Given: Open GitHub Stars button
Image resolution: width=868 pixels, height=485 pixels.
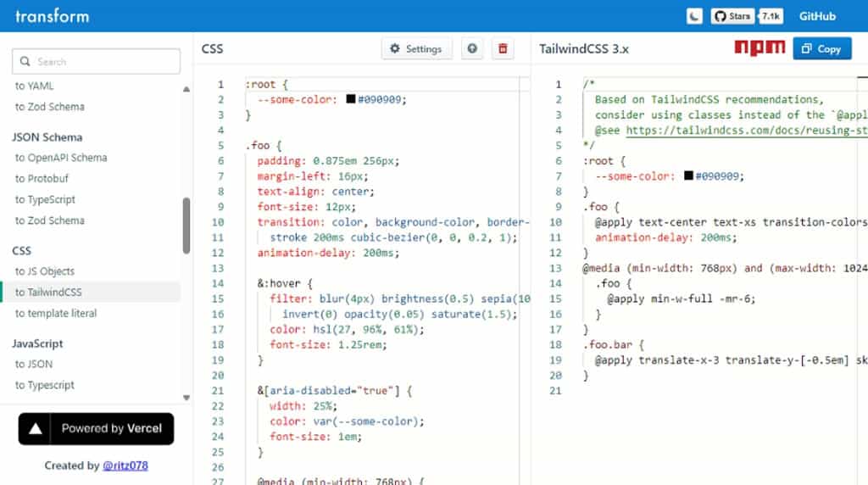Looking at the screenshot, I should point(733,16).
